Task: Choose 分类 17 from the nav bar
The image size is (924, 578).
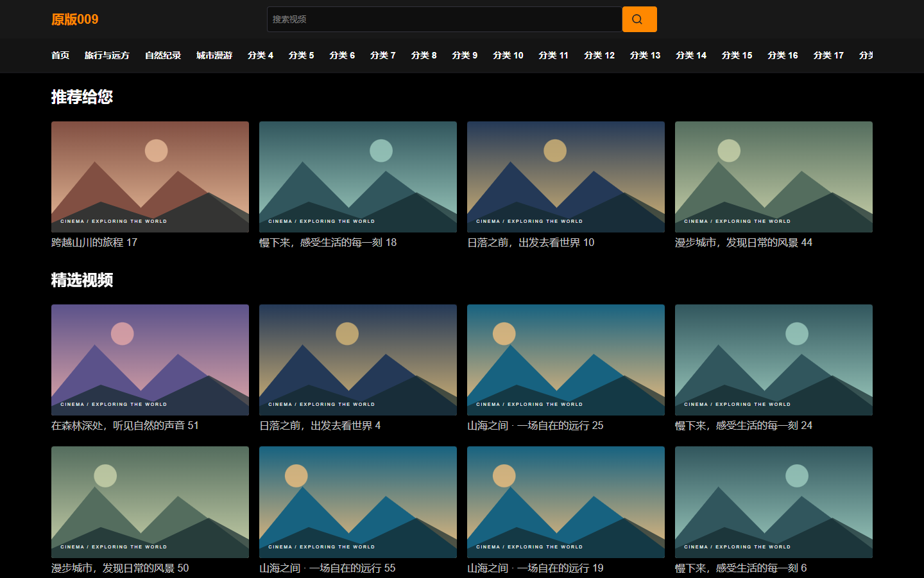Action: (x=828, y=55)
